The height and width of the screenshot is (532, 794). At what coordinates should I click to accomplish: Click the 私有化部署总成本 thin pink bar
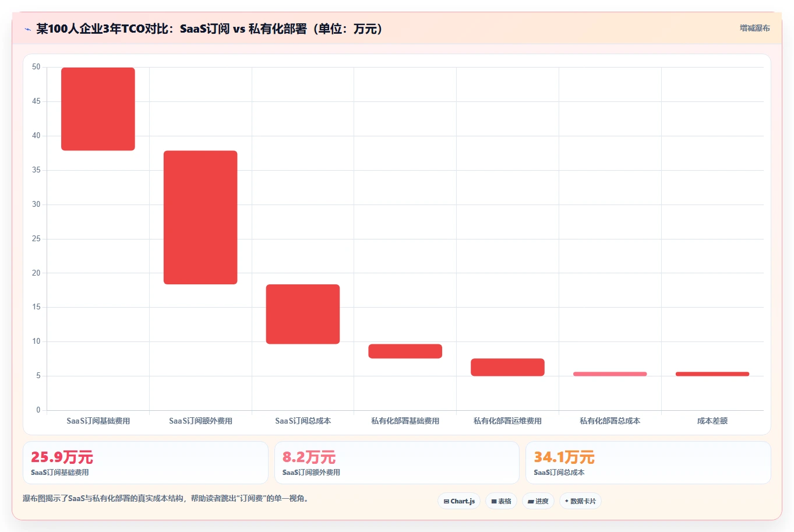pyautogui.click(x=610, y=374)
